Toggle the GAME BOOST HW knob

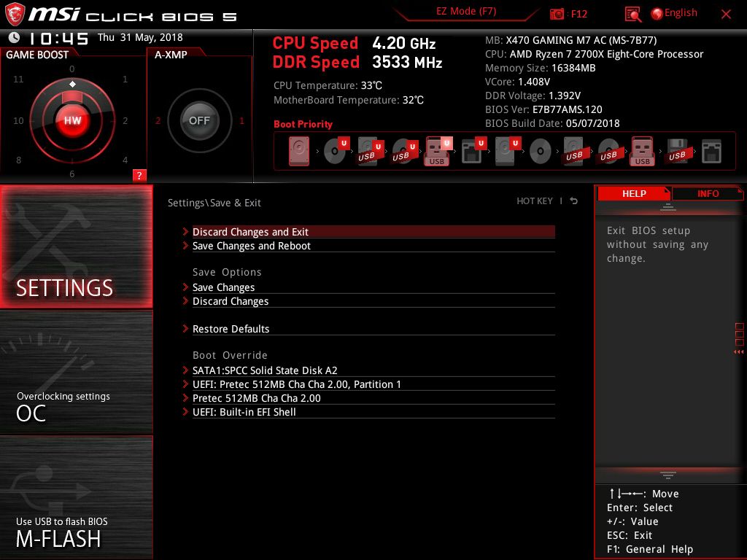click(x=72, y=120)
